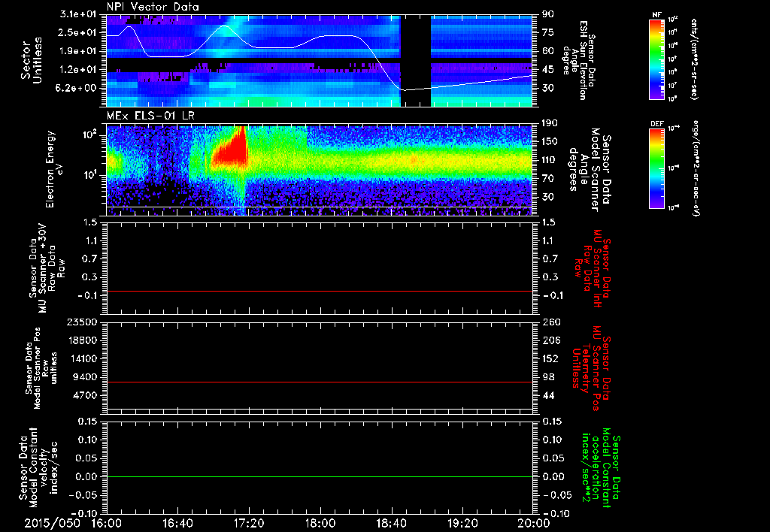Click the 1.9e+01 sector tick label

pyautogui.click(x=78, y=51)
